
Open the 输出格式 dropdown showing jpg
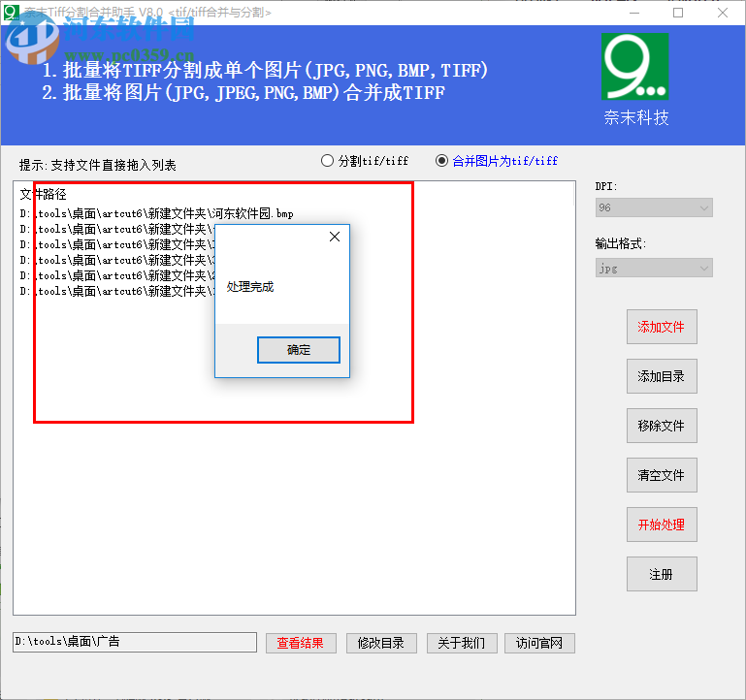click(654, 268)
